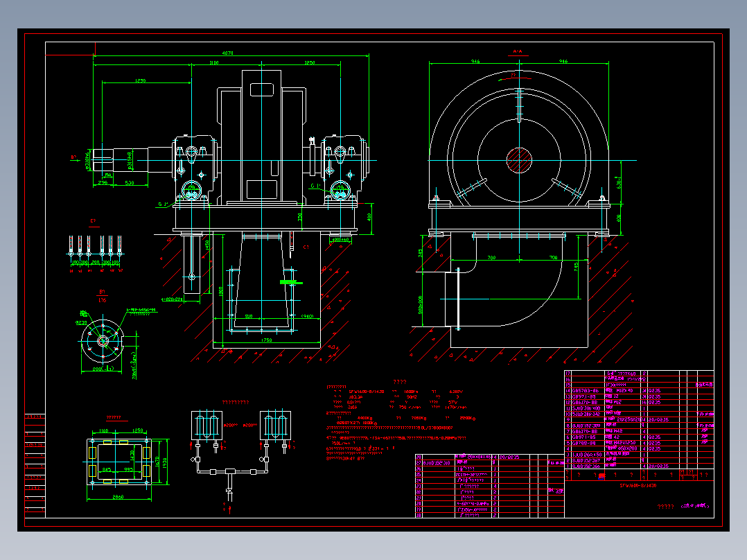Viewport: 747px width, 560px height.
Task: Click the hatched shaft cross-section in view A-A
Action: [x=519, y=159]
